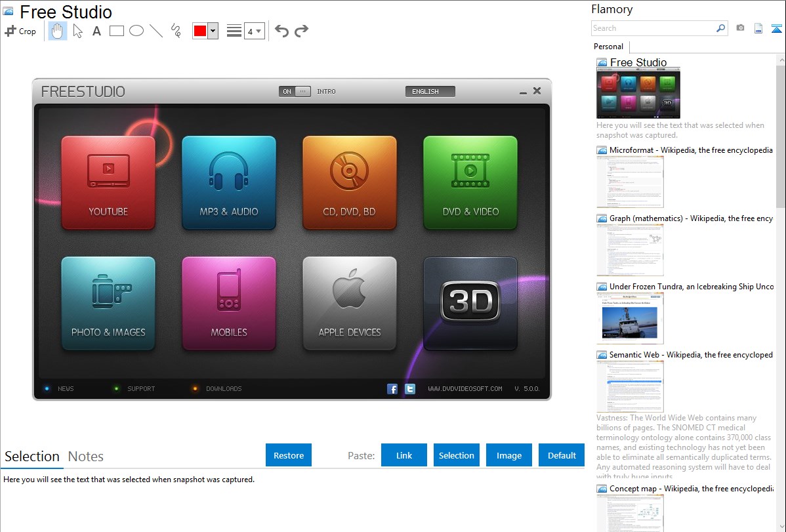This screenshot has height=532, width=786.
Task: Select the freehand scribble tool
Action: (176, 31)
